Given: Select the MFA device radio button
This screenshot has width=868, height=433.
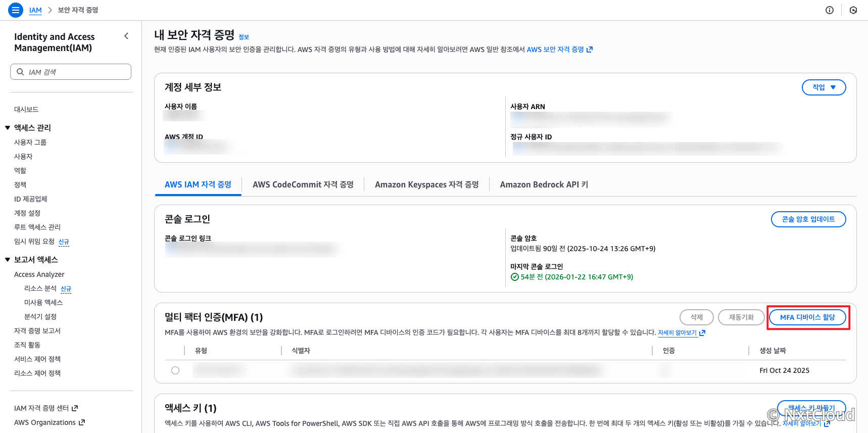Looking at the screenshot, I should tap(175, 370).
